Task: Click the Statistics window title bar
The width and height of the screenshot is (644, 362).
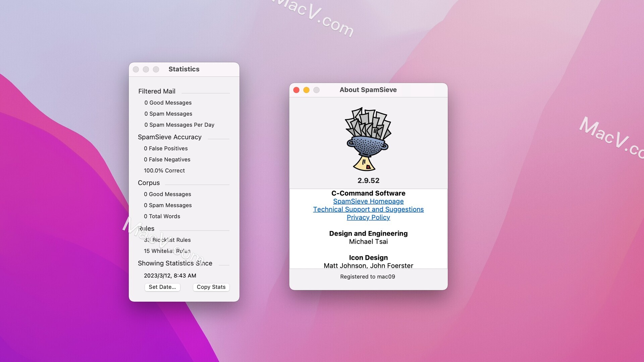Action: coord(184,69)
